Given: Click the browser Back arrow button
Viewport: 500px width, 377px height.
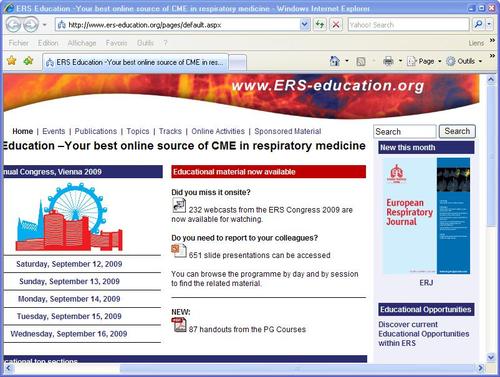Looking at the screenshot, I should tap(14, 25).
